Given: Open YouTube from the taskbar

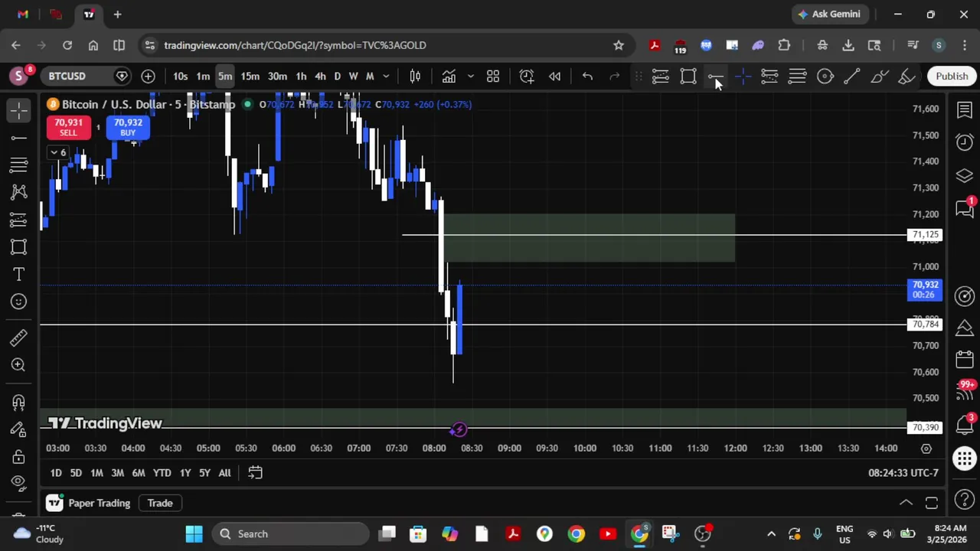Looking at the screenshot, I should click(x=608, y=534).
